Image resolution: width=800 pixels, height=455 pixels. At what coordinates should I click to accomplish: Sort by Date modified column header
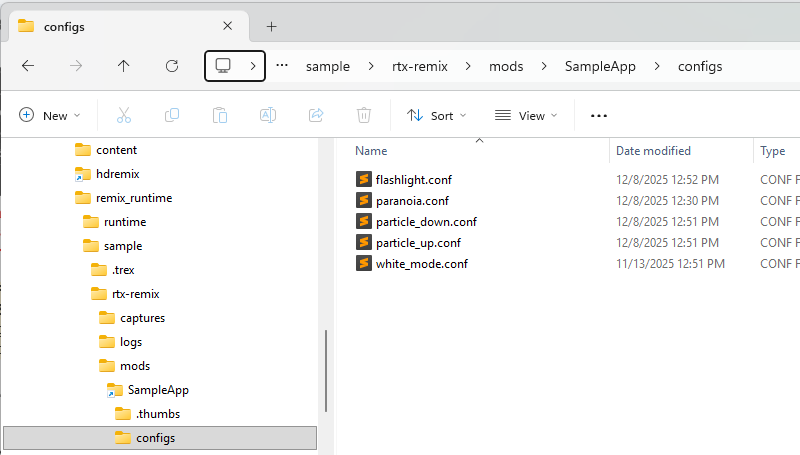click(653, 151)
